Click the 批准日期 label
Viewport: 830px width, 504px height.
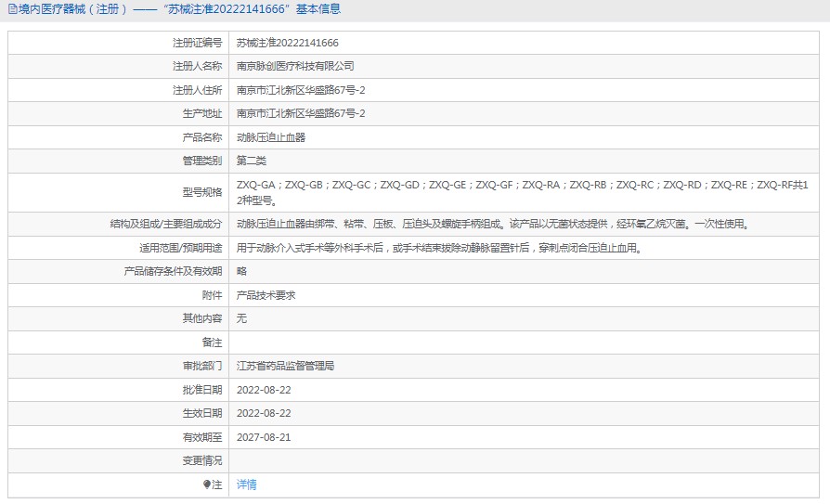202,390
